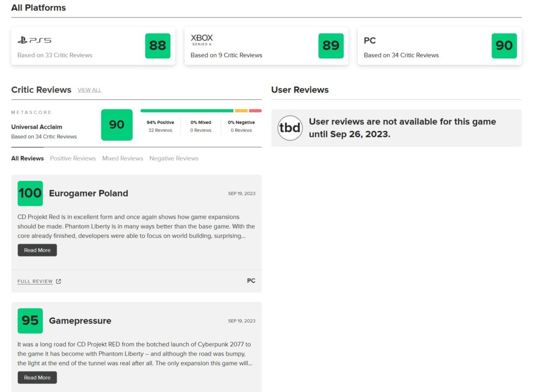The height and width of the screenshot is (392, 539).
Task: Click "Based on 33 Critic Reviews" text
Action: 55,55
